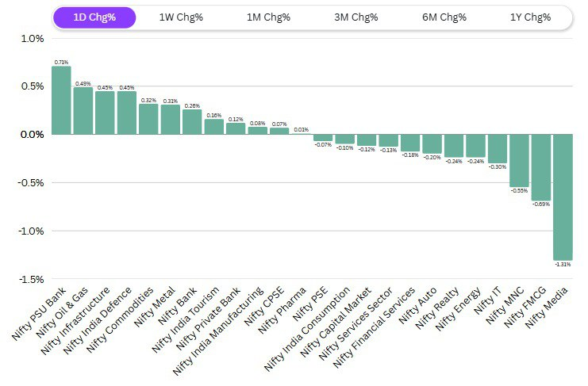The height and width of the screenshot is (386, 588).
Task: Click the Nifty Media axis label
Action: [x=547, y=308]
